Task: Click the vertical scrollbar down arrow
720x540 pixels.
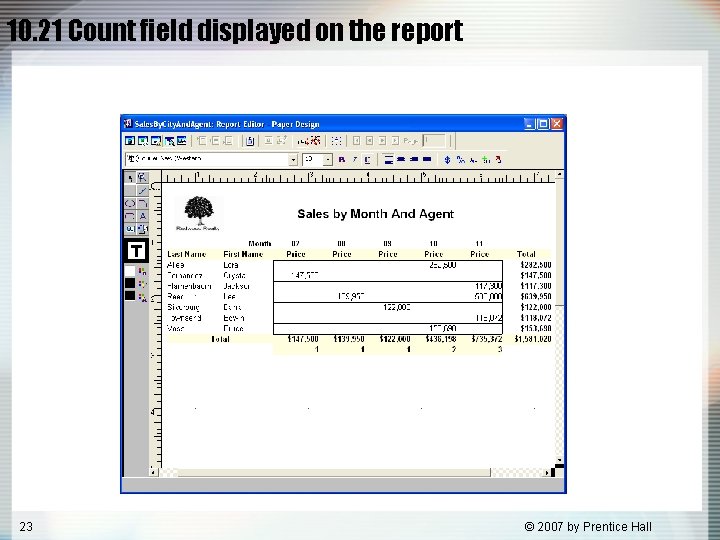Action: (559, 460)
